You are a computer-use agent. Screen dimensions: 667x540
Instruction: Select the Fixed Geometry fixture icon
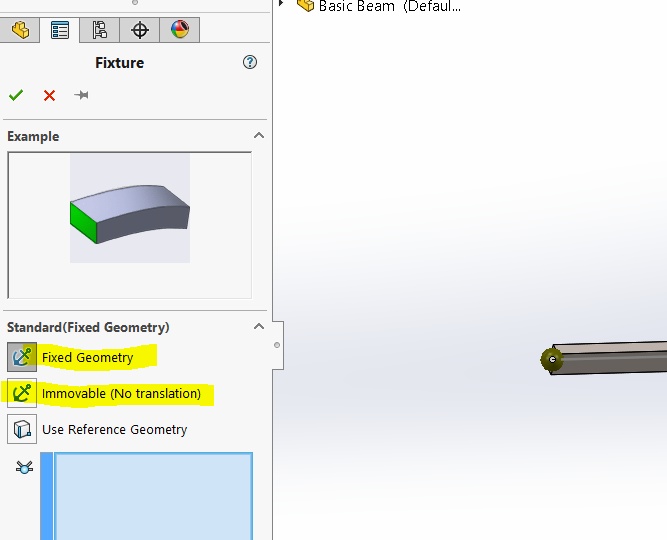tap(22, 357)
